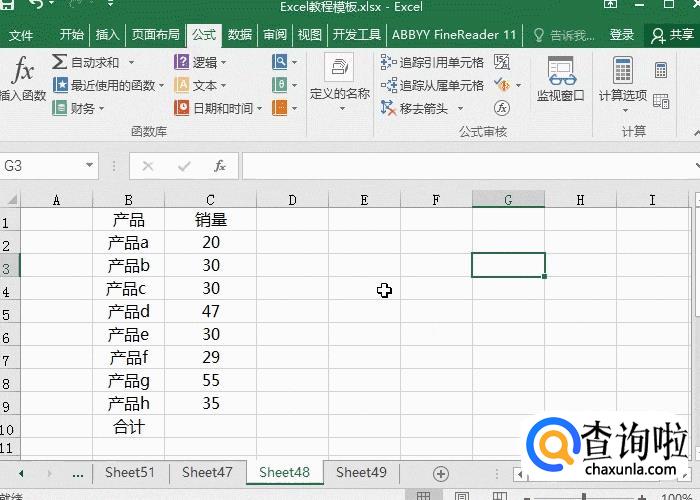This screenshot has height=500, width=700.
Task: Click the Calculate Sheet icon
Action: [661, 101]
